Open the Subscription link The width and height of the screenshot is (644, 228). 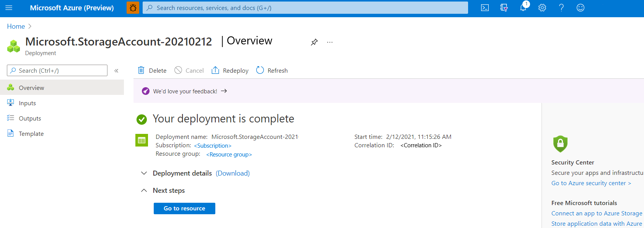[x=213, y=146]
